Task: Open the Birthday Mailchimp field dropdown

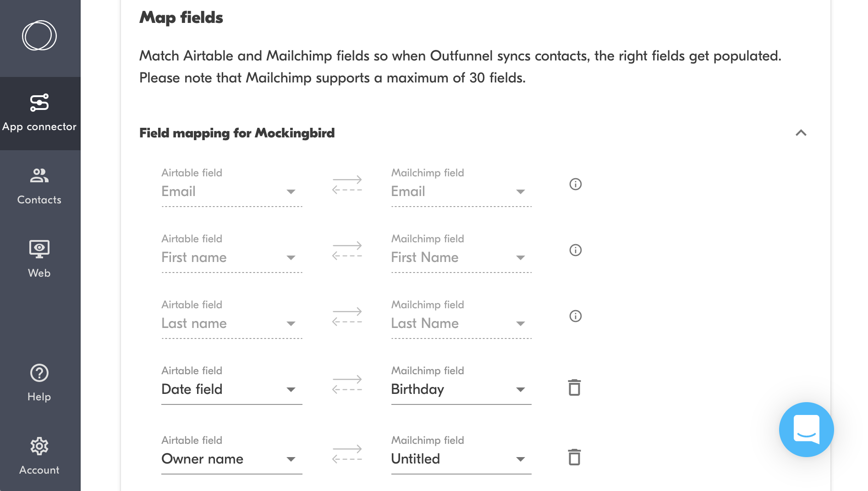Action: 461,389
